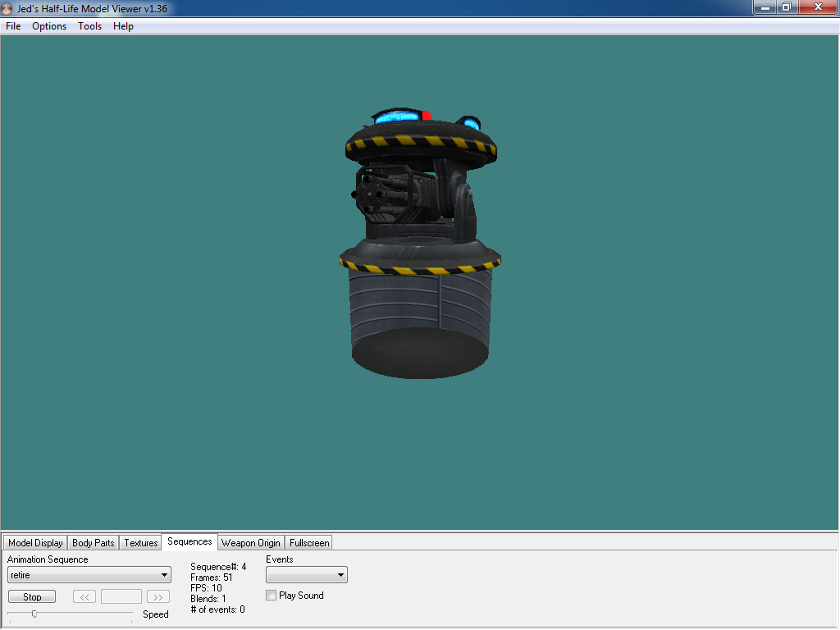The height and width of the screenshot is (630, 840).
Task: Enable the Play Sound checkbox
Action: (271, 596)
